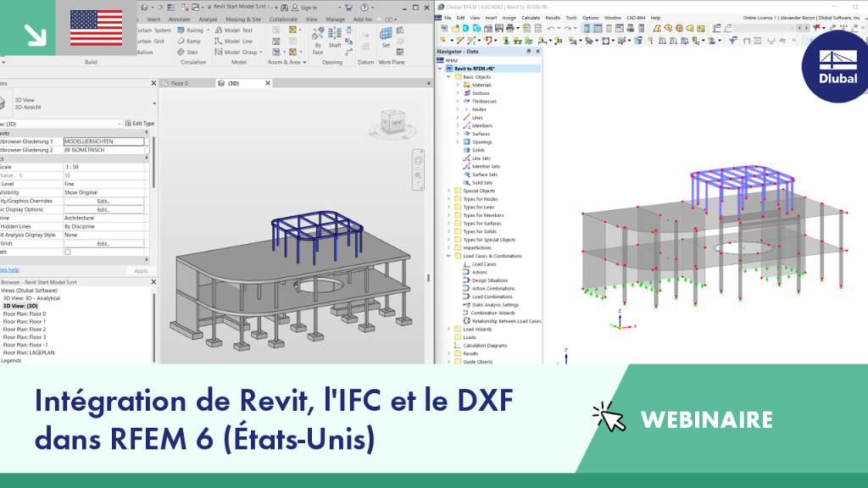Click the Shaft opening tool
868x488 pixels.
tap(335, 38)
